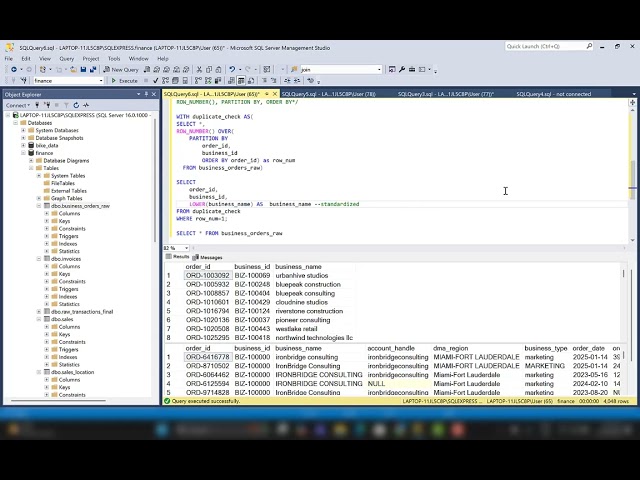Expand the Database Diagrams folder
This screenshot has width=640, height=480.
point(31,161)
